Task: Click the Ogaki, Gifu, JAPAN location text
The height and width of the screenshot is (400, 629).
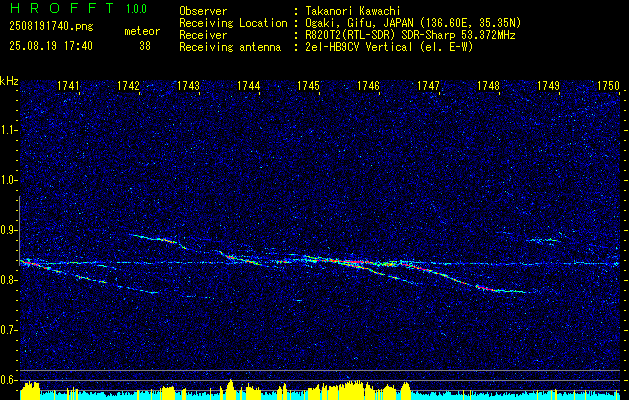Action: tap(413, 23)
